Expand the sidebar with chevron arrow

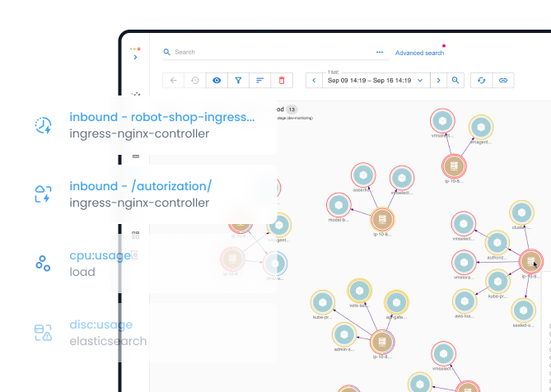click(x=136, y=57)
